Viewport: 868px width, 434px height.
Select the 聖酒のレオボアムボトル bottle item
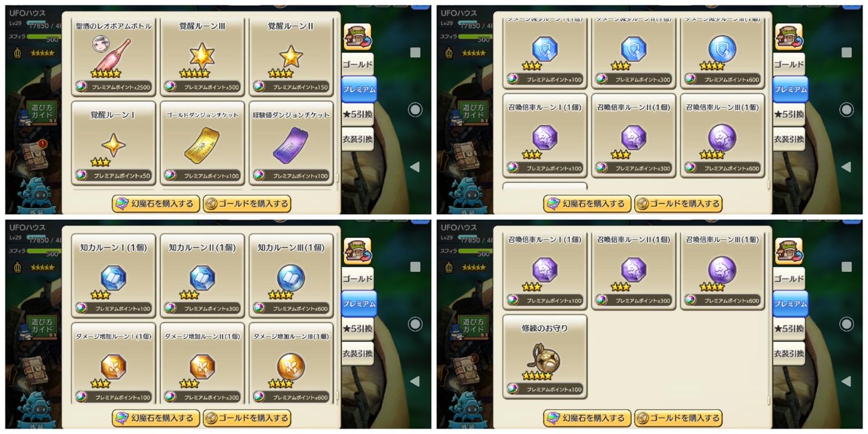pyautogui.click(x=113, y=57)
